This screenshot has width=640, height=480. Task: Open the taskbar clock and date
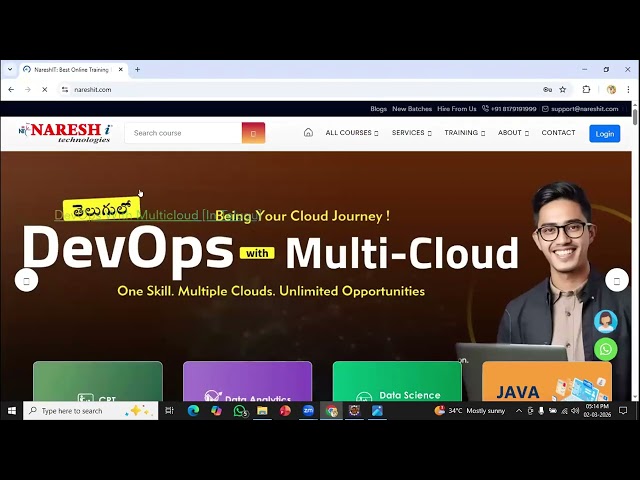point(597,411)
